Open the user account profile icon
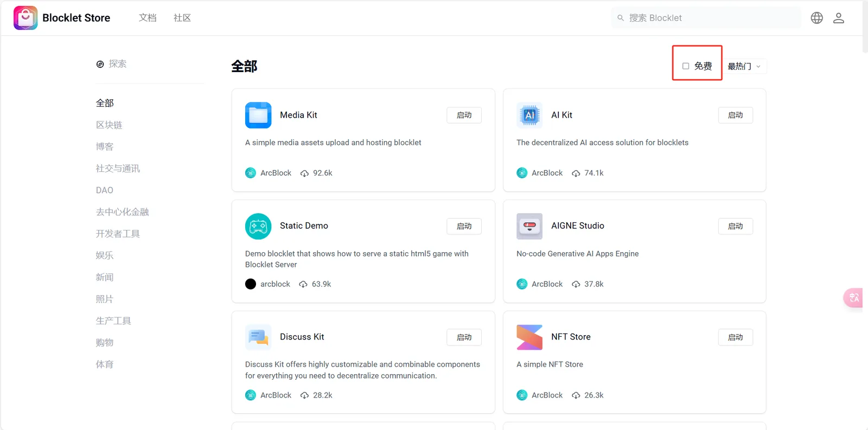This screenshot has height=430, width=868. click(839, 18)
